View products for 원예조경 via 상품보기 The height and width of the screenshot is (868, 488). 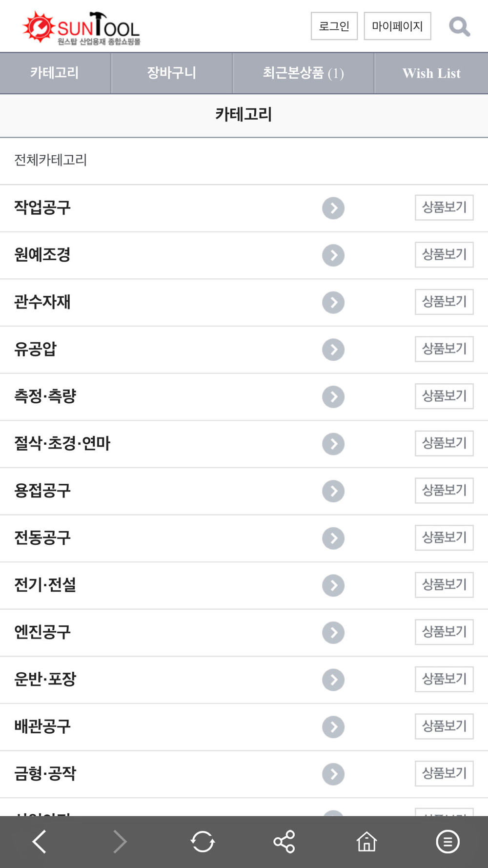[x=444, y=255]
